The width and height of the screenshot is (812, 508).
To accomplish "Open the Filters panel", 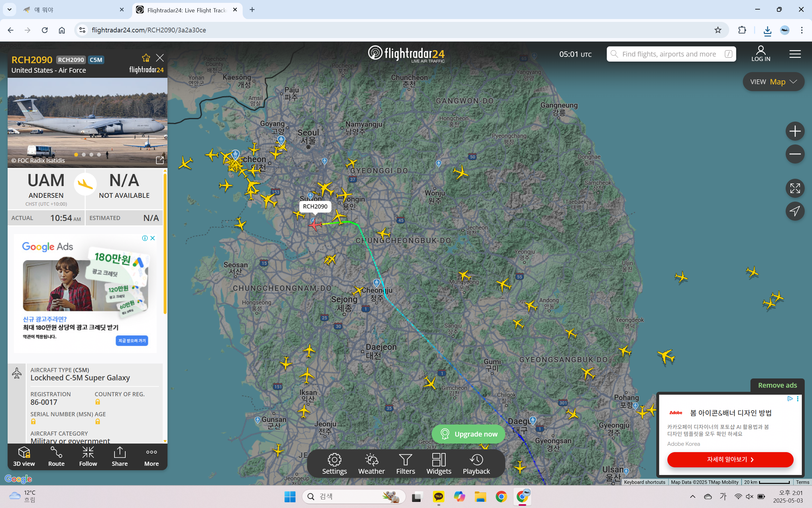I will 405,464.
